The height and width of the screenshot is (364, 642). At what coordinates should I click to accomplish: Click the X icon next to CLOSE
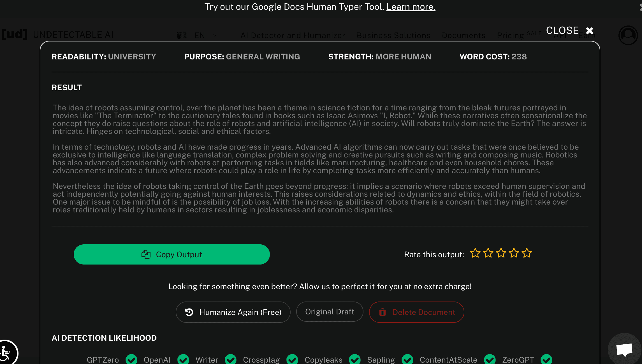(x=590, y=31)
